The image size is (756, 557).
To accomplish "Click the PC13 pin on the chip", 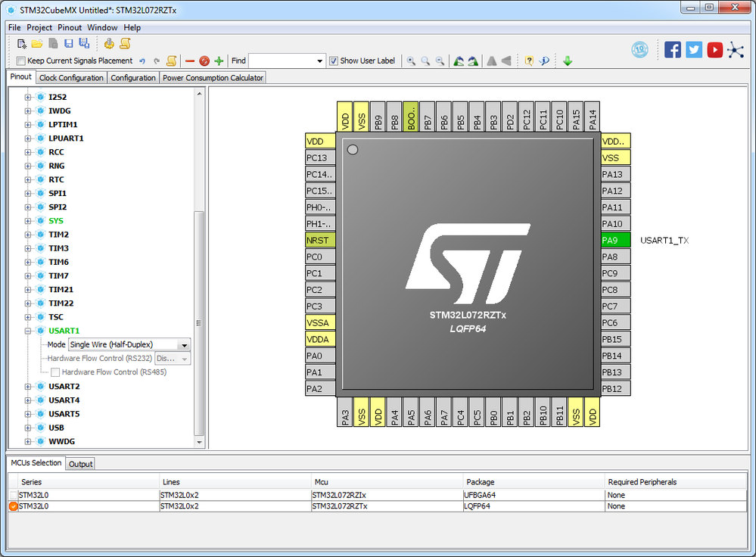I will pyautogui.click(x=320, y=157).
